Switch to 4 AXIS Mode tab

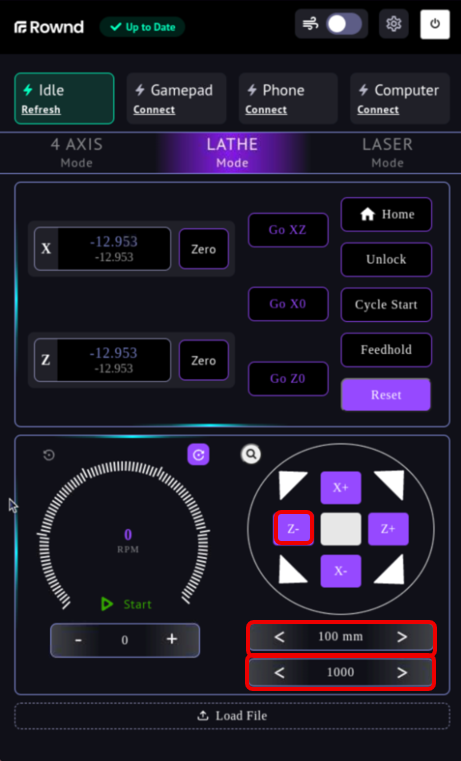(77, 152)
